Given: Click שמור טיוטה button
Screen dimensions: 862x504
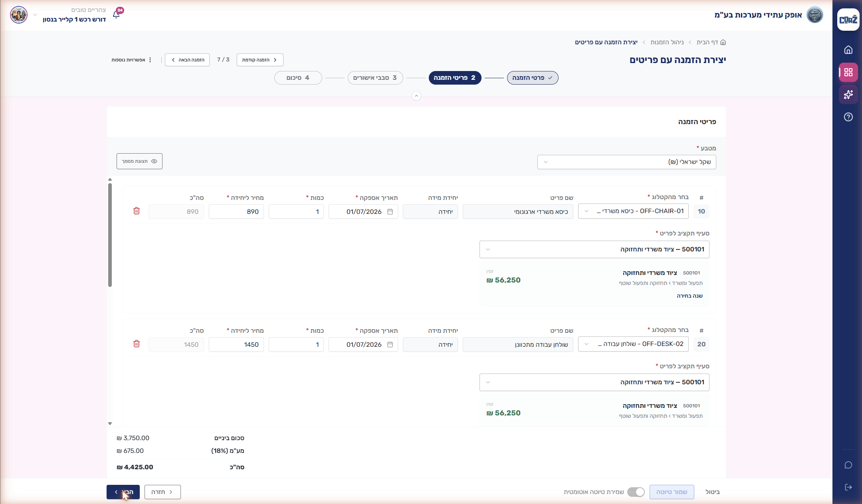Looking at the screenshot, I should pyautogui.click(x=672, y=492).
